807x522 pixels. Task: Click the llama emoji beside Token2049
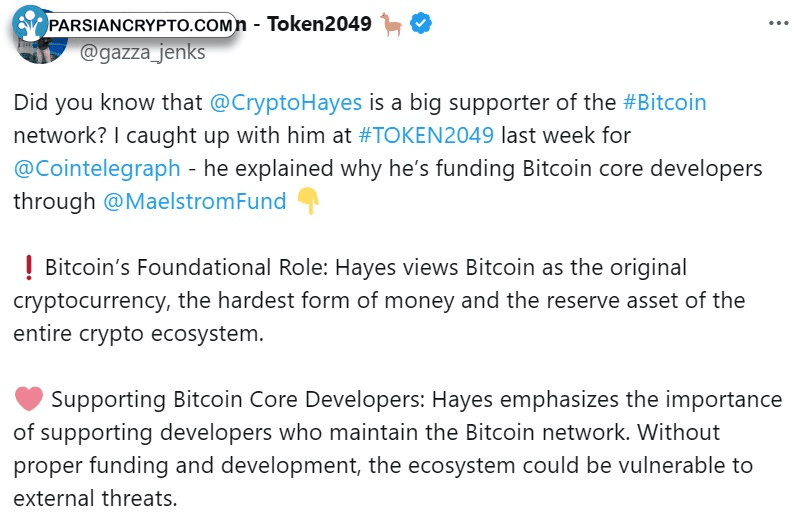pos(391,25)
